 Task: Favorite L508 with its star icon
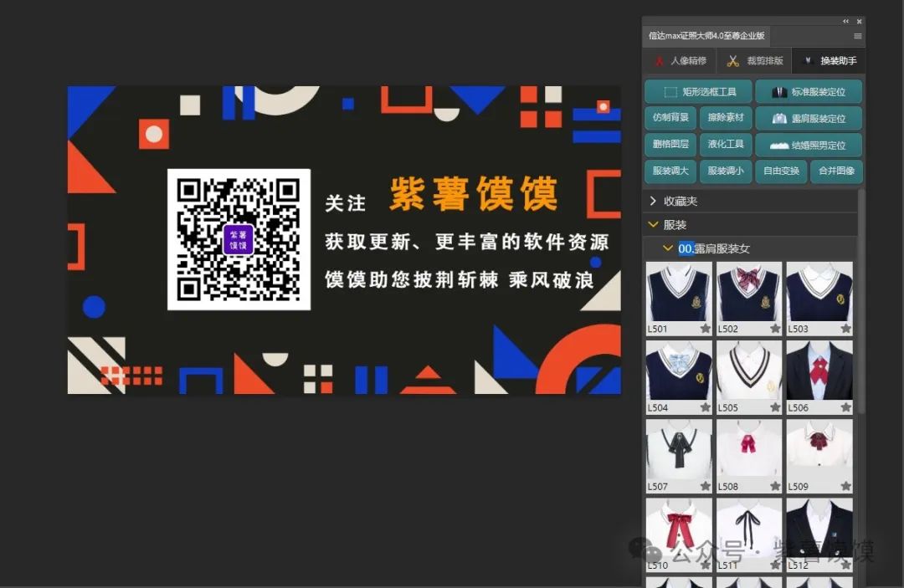coord(775,486)
